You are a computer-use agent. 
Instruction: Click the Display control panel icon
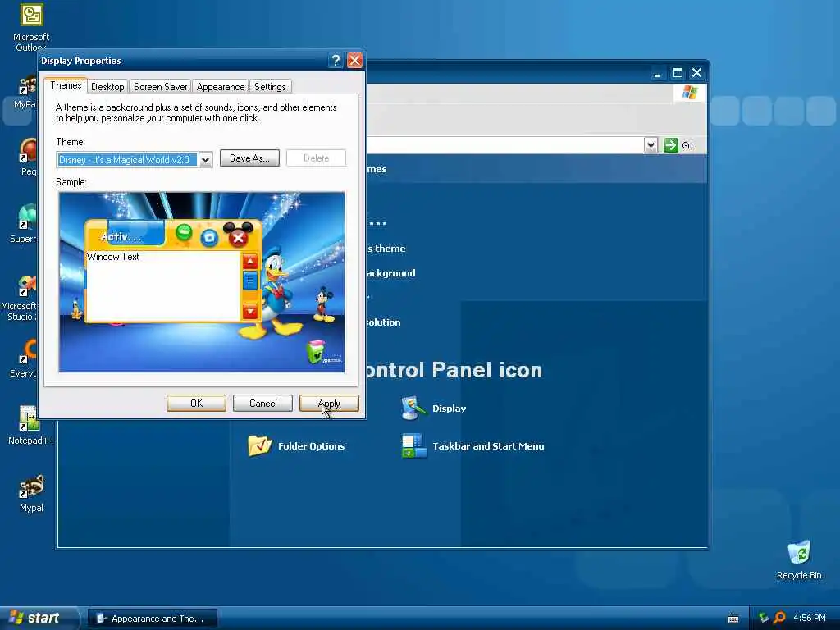(413, 409)
